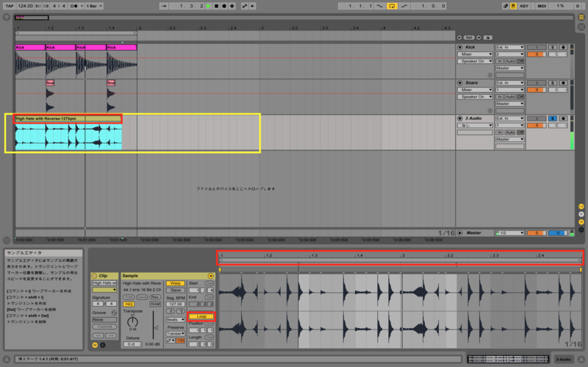Screen dimensions: 588x367
Task: Switch to Session view selector icon
Action: click(581, 27)
